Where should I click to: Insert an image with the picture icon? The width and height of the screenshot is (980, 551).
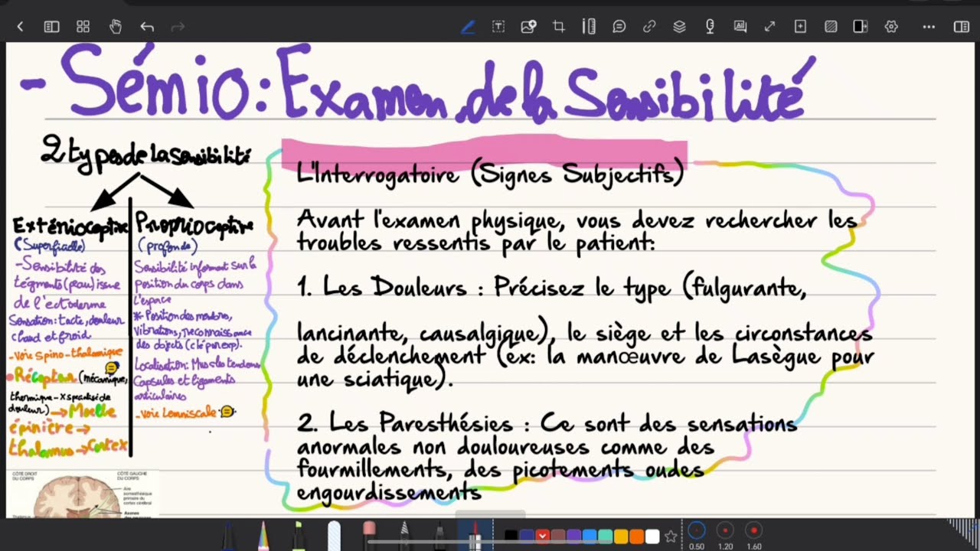coord(528,27)
